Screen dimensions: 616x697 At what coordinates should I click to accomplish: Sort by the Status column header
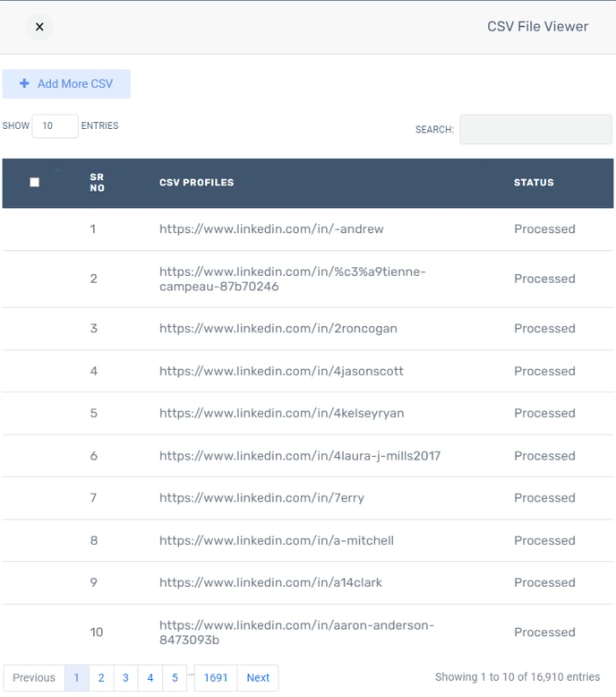click(x=534, y=182)
